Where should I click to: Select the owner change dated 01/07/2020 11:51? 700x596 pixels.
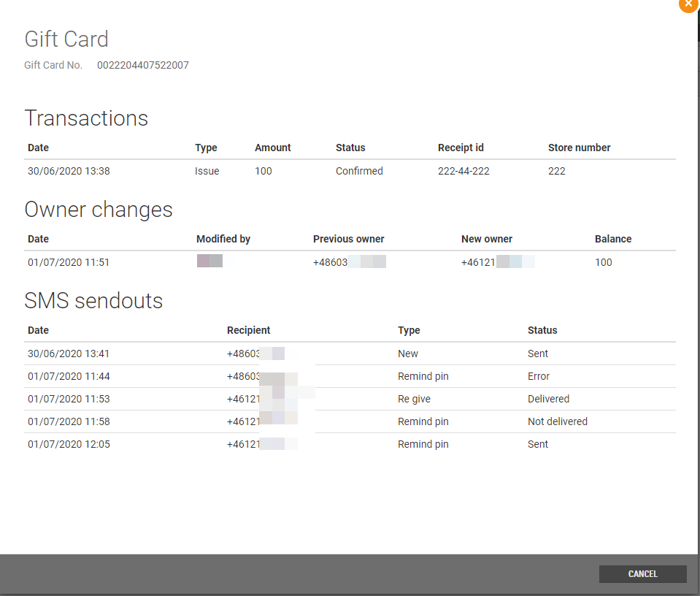click(69, 262)
